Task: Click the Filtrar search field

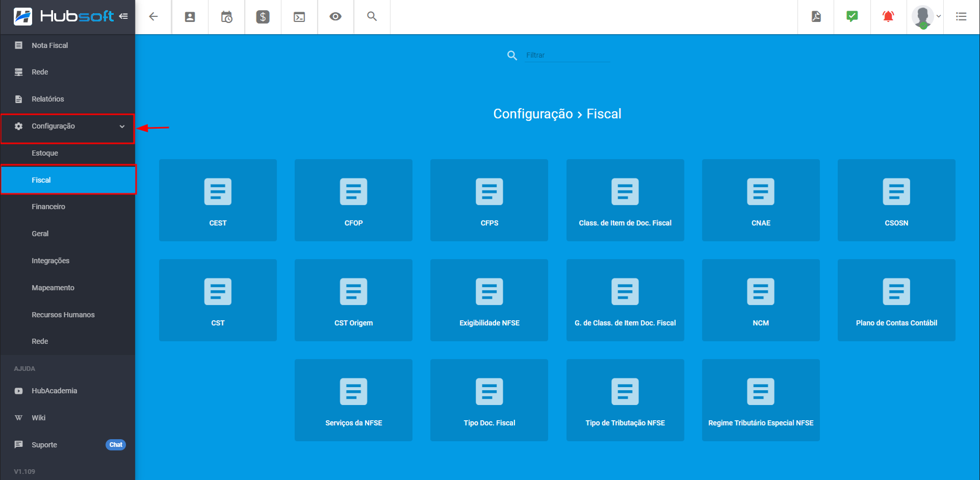Action: point(568,55)
